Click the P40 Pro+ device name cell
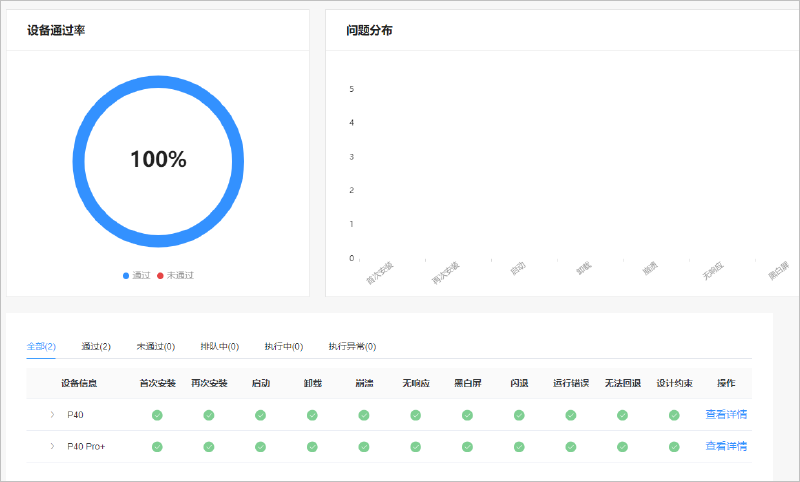 (x=86, y=446)
